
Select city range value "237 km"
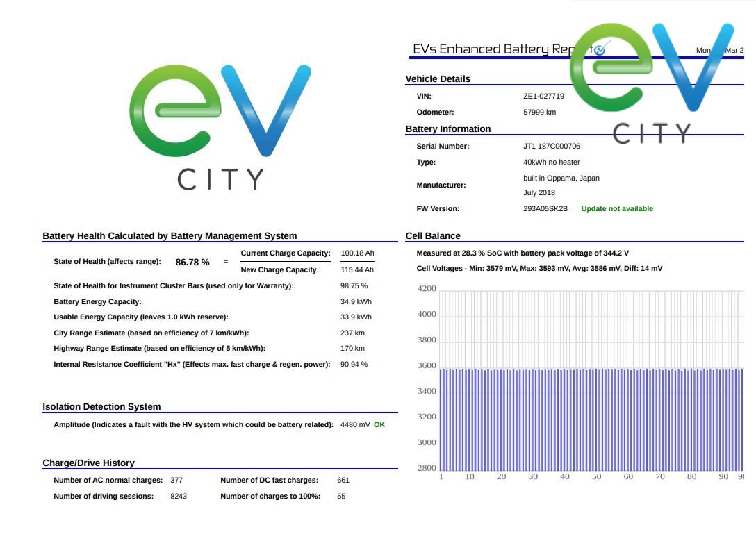pyautogui.click(x=352, y=333)
